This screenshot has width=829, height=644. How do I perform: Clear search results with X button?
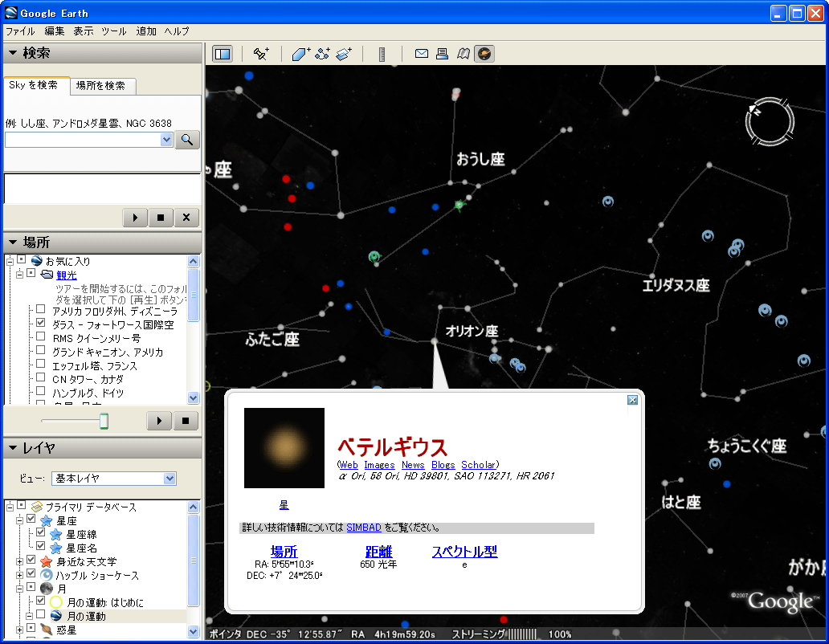(x=186, y=217)
